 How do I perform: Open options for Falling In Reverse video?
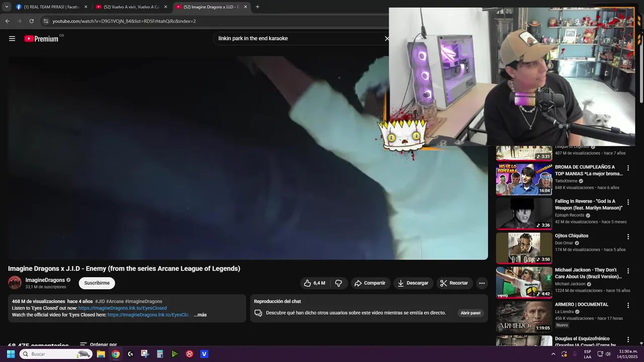pos(628,202)
